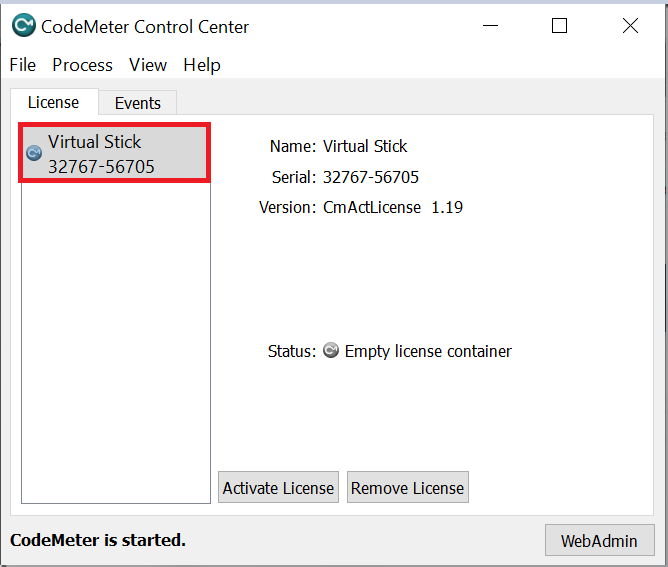
Task: Open the Process menu
Action: (82, 65)
